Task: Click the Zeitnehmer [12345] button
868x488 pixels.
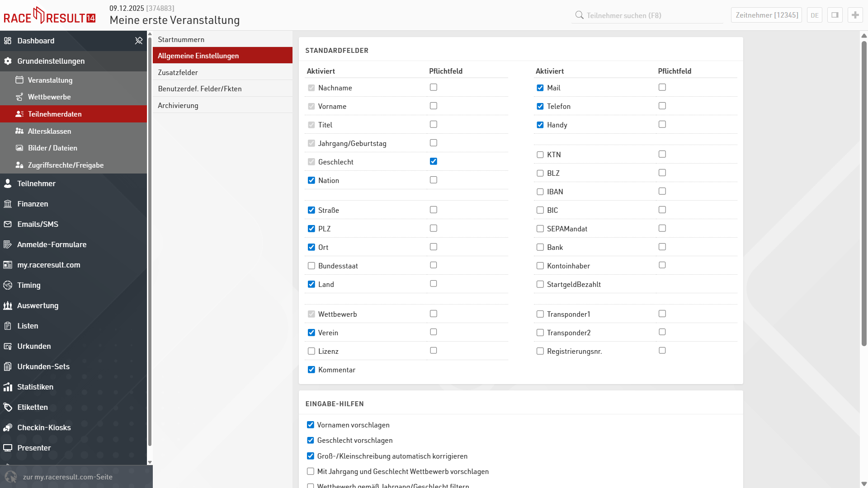Action: click(x=766, y=15)
